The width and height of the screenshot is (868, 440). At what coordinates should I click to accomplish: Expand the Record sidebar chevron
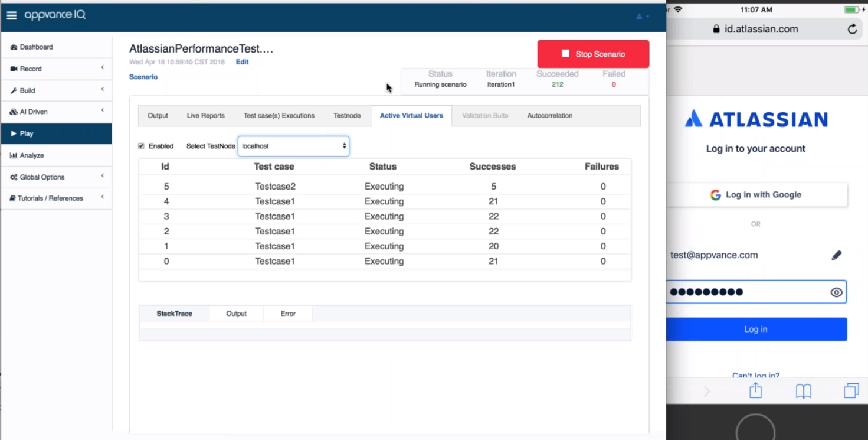[x=102, y=68]
